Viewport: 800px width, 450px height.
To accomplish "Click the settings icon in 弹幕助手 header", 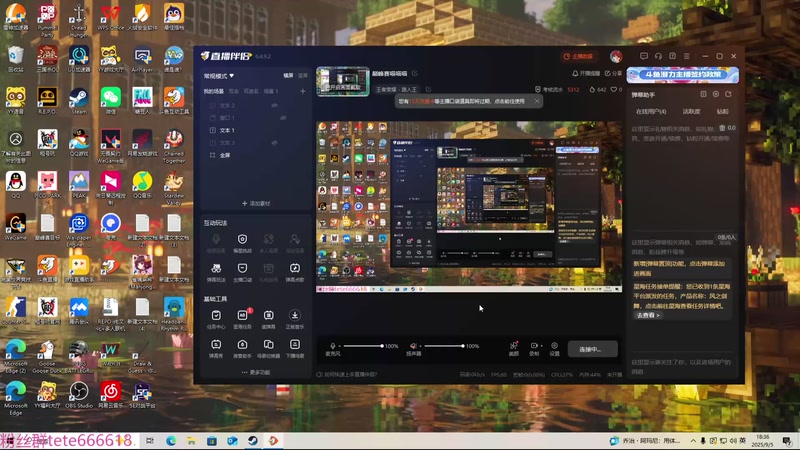I will click(x=716, y=94).
